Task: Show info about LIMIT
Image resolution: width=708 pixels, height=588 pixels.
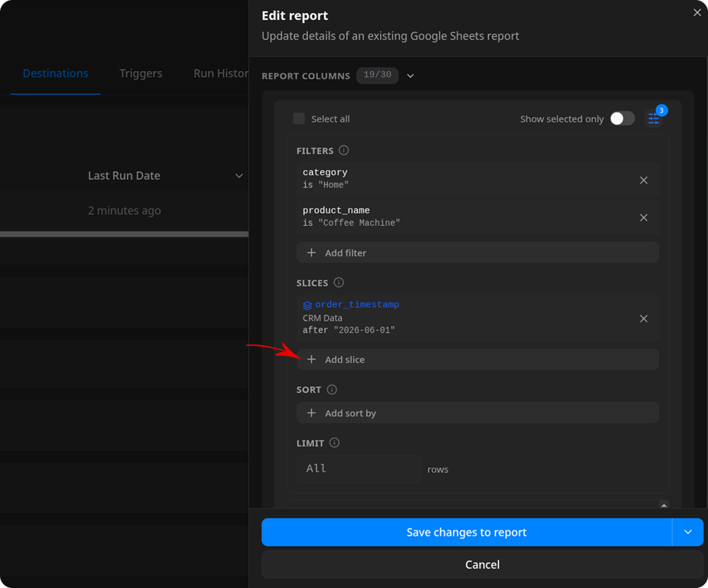Action: tap(334, 443)
